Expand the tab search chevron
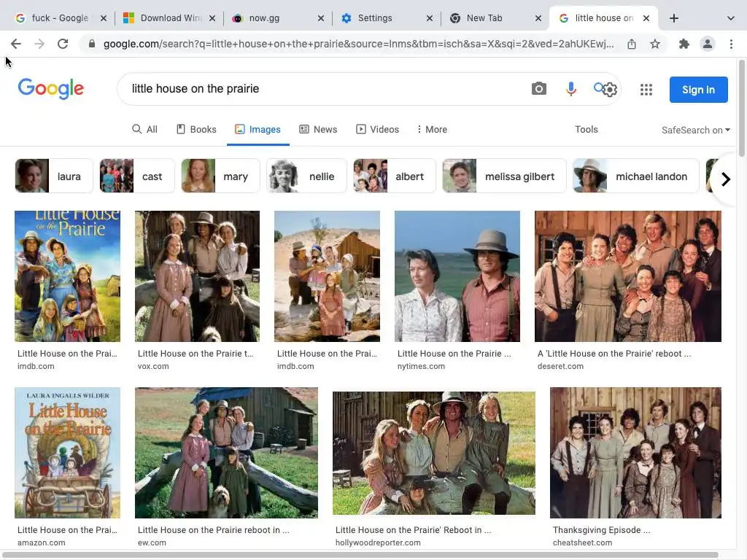The image size is (747, 560). 730,18
